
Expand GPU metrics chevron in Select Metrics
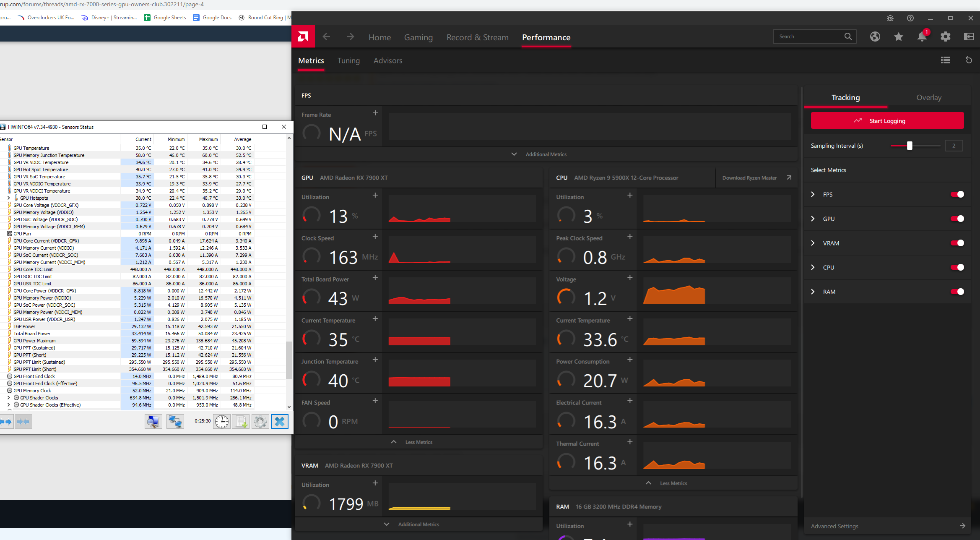click(x=813, y=219)
